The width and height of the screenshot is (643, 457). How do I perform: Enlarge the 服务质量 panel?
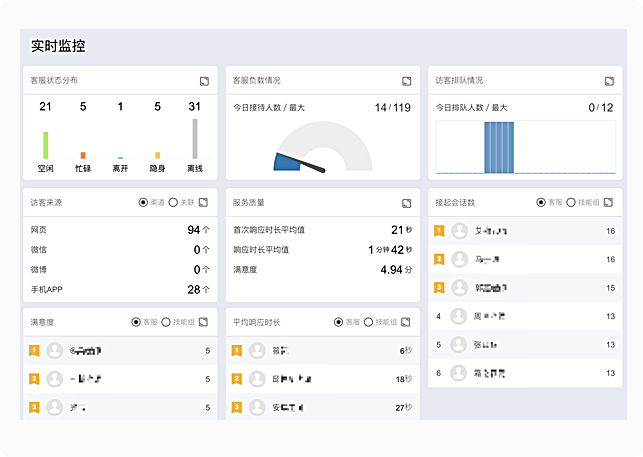pyautogui.click(x=406, y=202)
